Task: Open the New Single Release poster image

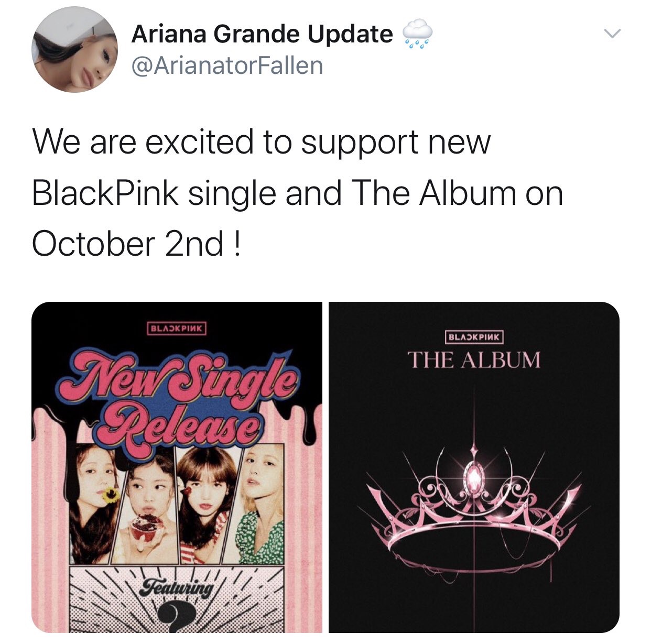Action: point(177,467)
